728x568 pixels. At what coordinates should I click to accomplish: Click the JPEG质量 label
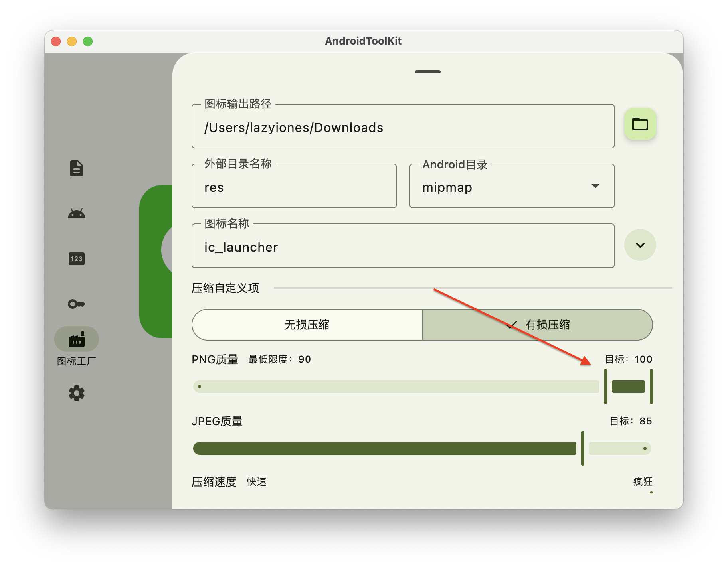(218, 421)
